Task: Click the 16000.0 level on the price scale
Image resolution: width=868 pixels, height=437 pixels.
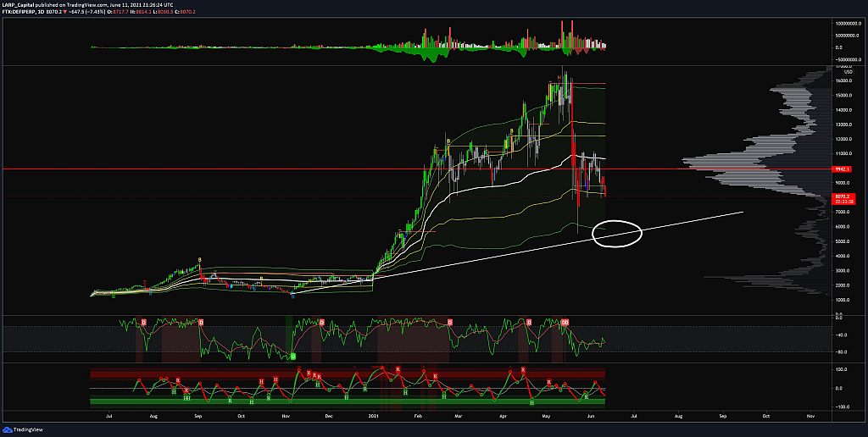Action: (844, 80)
